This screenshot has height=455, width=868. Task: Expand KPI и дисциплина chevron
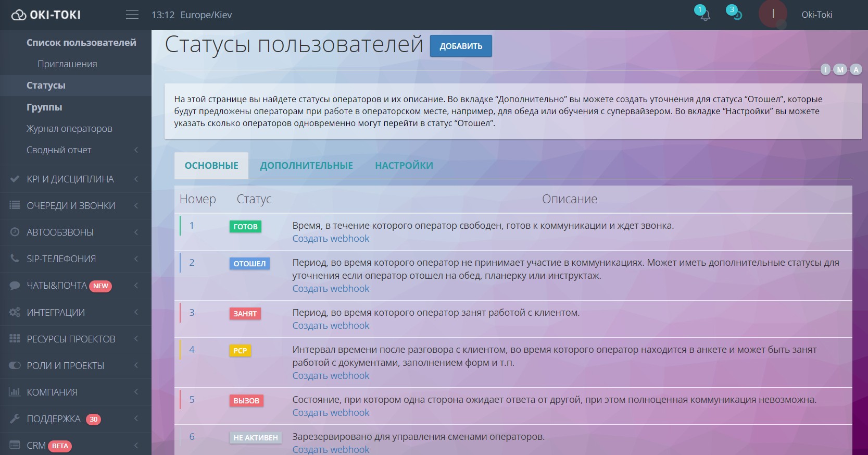click(x=136, y=179)
